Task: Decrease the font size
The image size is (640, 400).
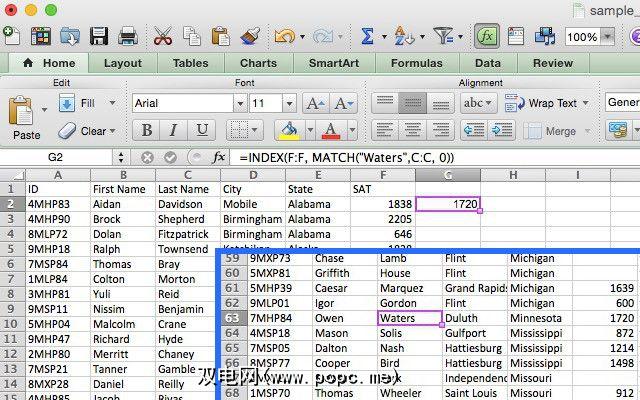Action: (x=344, y=103)
